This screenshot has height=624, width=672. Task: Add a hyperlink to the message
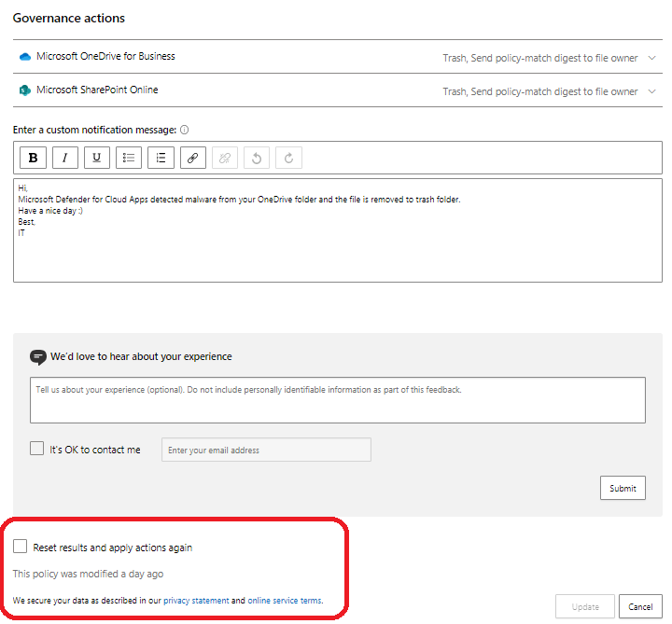[x=192, y=158]
